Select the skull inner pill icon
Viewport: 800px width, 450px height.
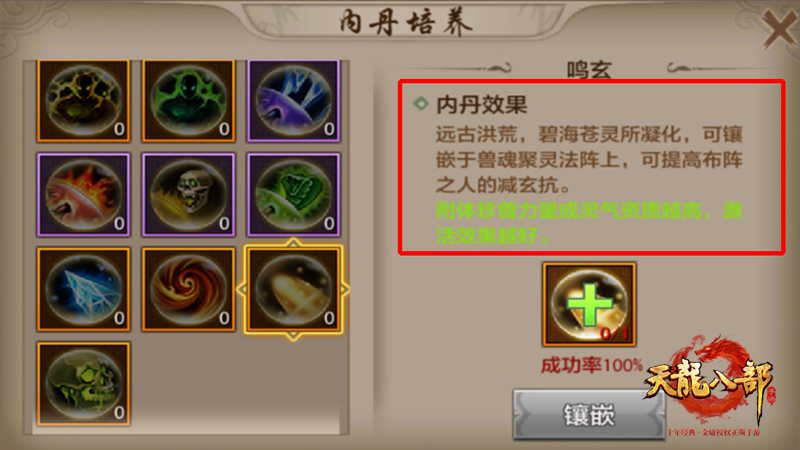point(189,195)
